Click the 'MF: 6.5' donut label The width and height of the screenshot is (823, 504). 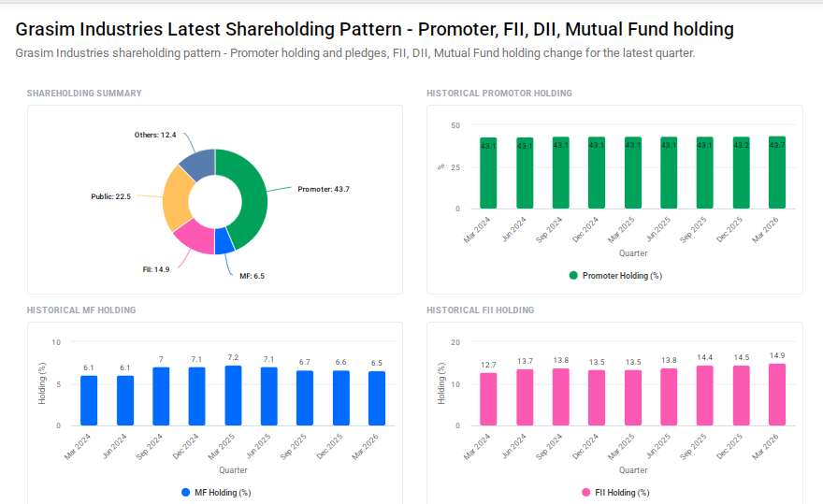point(252,276)
